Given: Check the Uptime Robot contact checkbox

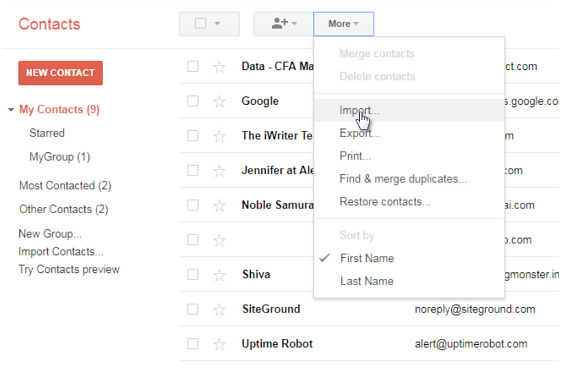Looking at the screenshot, I should click(x=193, y=344).
